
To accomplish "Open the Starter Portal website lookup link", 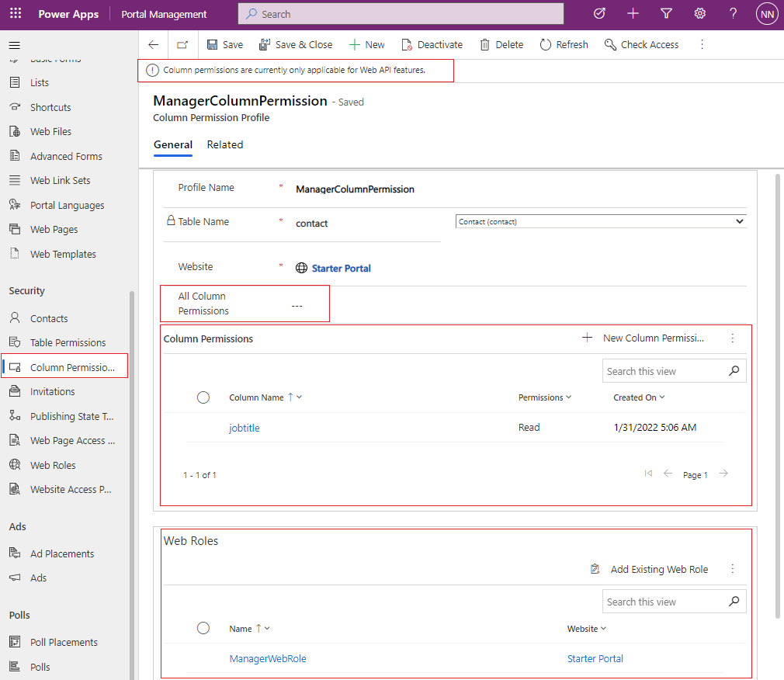I will 341,268.
